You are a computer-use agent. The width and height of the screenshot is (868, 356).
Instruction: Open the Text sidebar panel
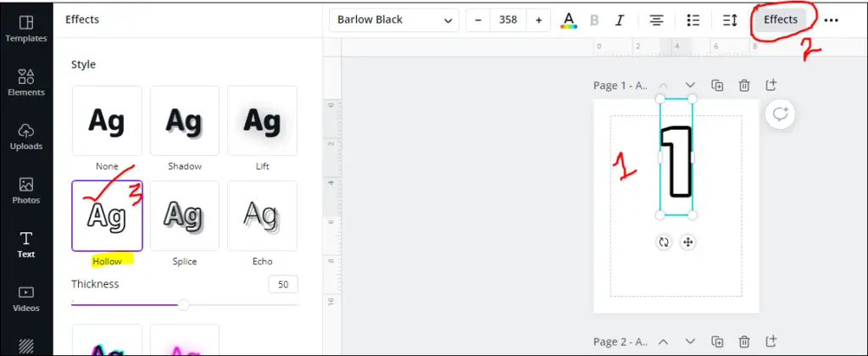pos(26,245)
